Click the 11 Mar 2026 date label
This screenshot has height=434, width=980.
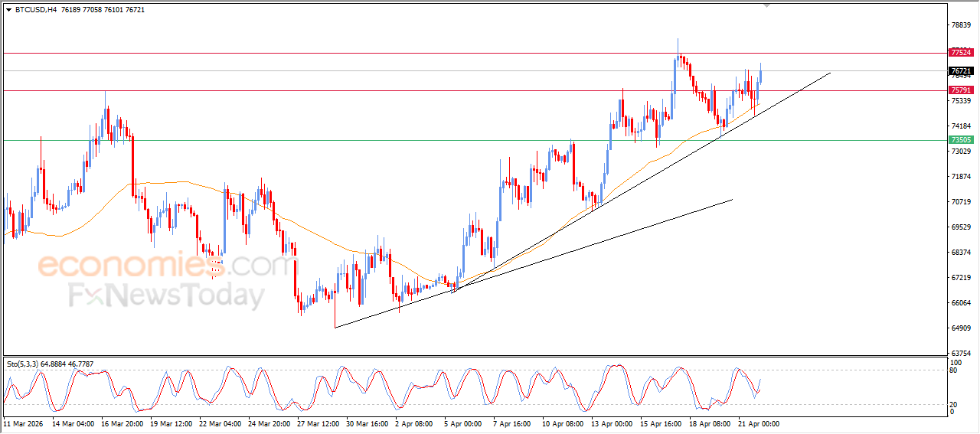tap(23, 423)
